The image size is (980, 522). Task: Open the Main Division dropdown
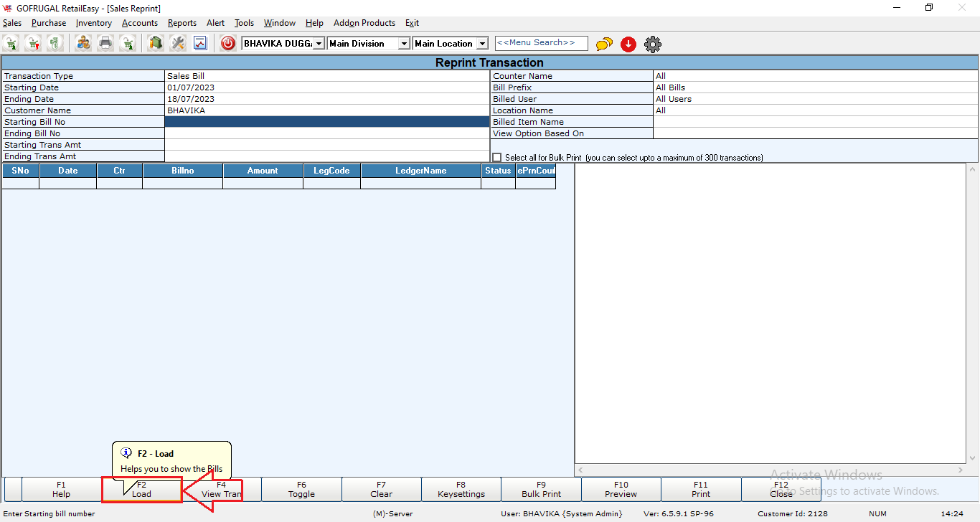click(x=404, y=44)
